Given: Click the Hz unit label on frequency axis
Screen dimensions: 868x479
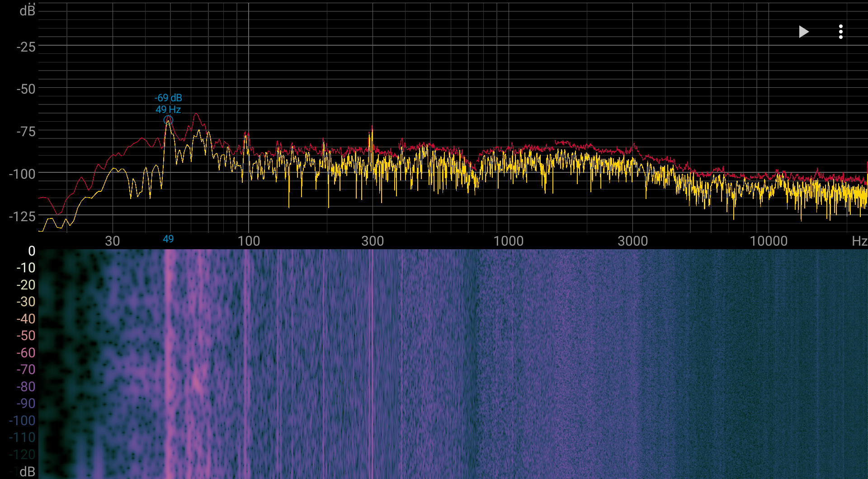Looking at the screenshot, I should click(x=859, y=241).
